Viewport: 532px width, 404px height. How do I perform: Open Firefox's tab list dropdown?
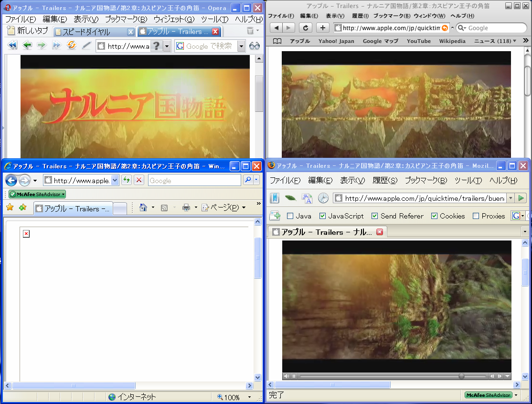(x=525, y=232)
